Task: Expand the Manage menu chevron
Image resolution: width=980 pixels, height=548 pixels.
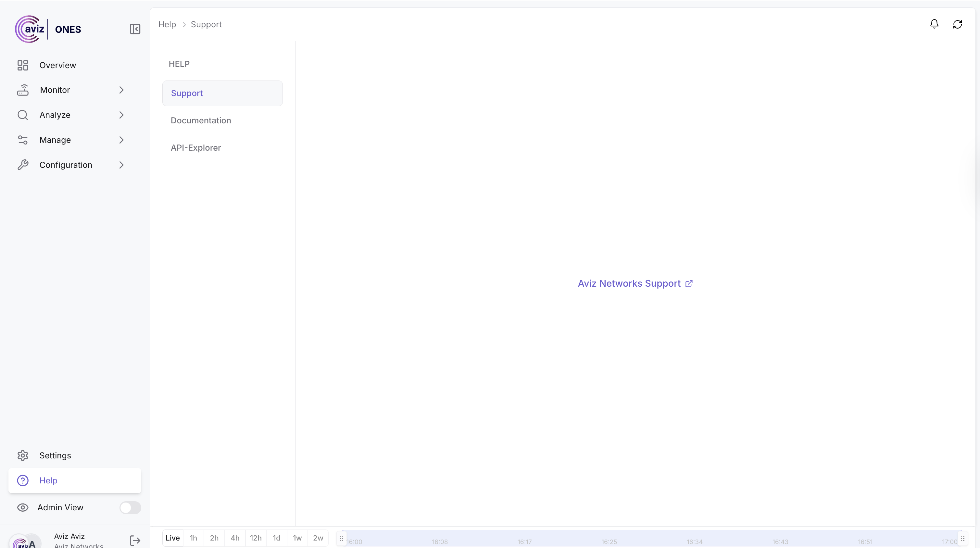Action: [121, 140]
